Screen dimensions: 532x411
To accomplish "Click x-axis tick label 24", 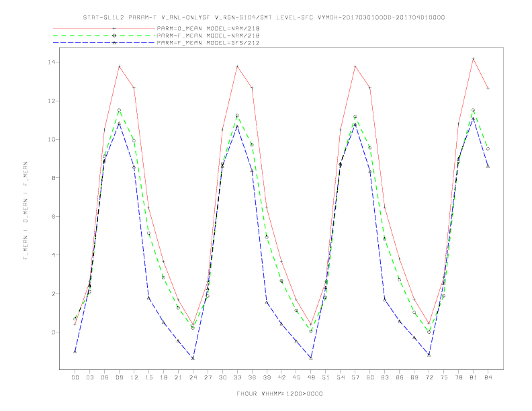I will 193,377.
